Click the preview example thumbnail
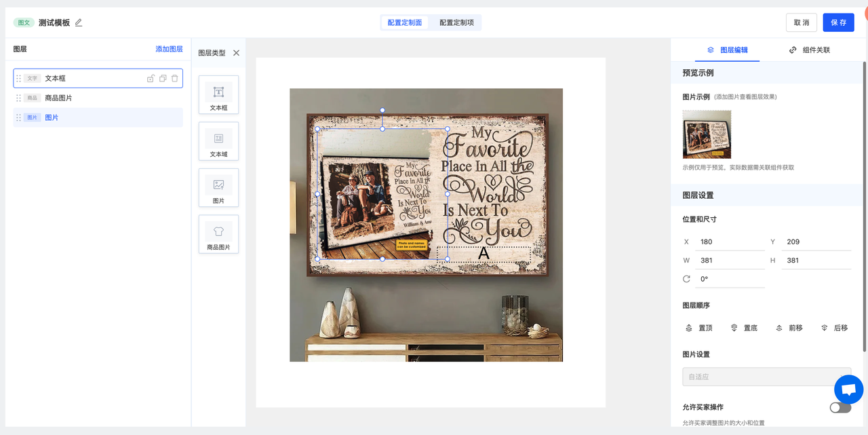 (707, 134)
